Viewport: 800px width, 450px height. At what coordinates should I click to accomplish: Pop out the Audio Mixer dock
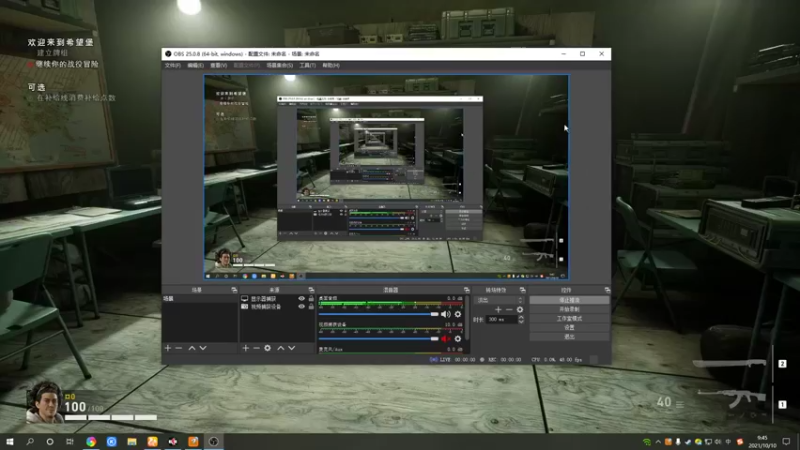(466, 290)
